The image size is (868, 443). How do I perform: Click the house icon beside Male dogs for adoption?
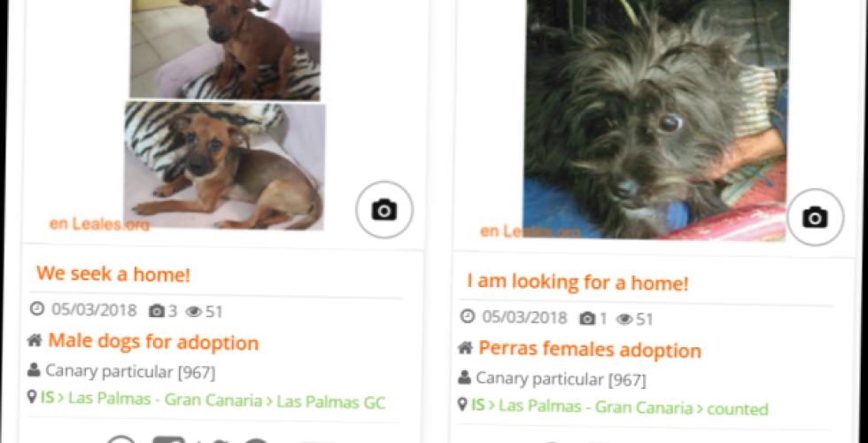point(35,340)
